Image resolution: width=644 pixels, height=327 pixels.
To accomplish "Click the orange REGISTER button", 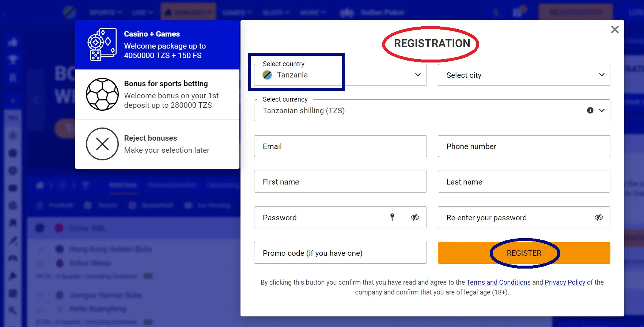I will click(524, 253).
